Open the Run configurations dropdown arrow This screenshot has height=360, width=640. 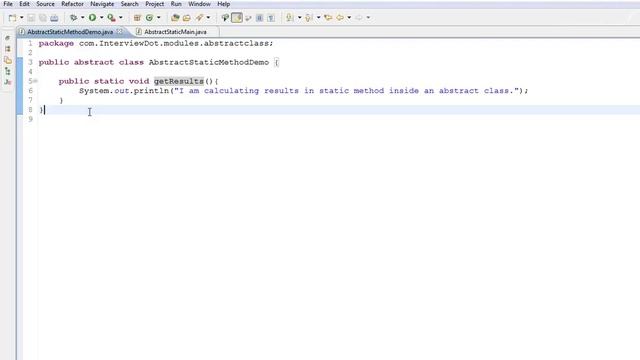pos(102,18)
